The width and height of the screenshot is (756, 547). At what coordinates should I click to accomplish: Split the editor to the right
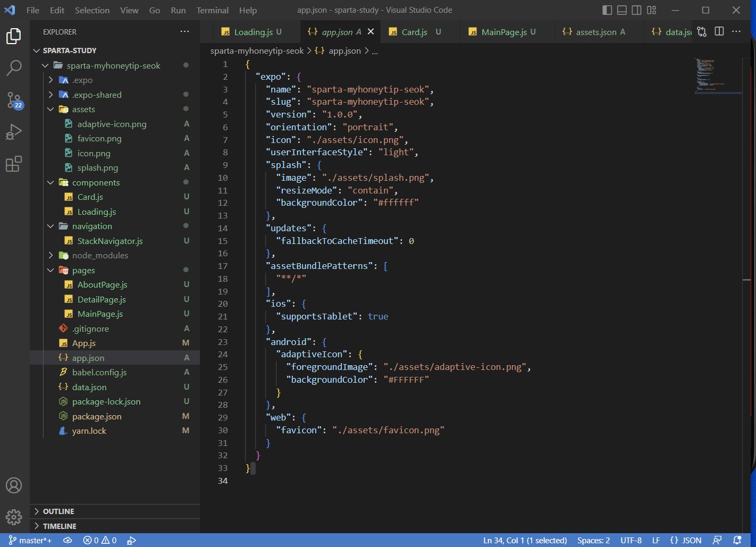click(719, 31)
